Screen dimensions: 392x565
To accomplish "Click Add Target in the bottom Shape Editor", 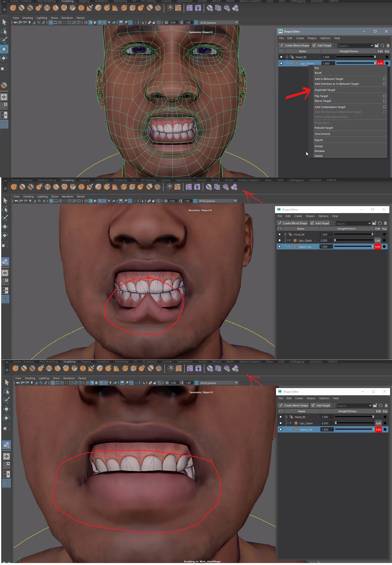I will coord(321,406).
